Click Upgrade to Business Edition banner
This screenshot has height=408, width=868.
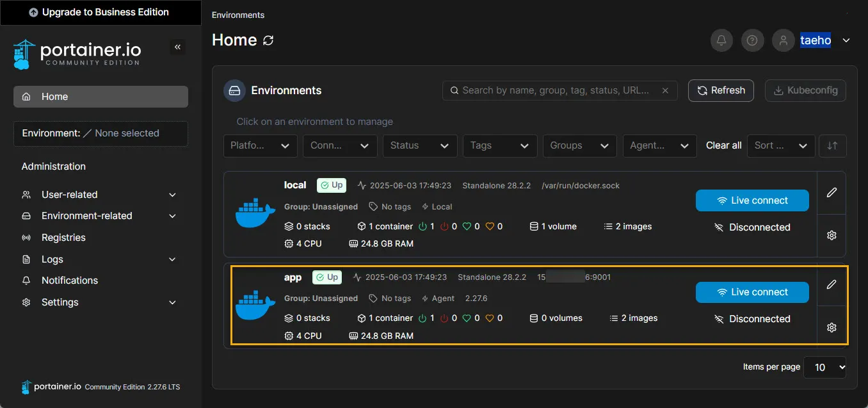pos(99,12)
